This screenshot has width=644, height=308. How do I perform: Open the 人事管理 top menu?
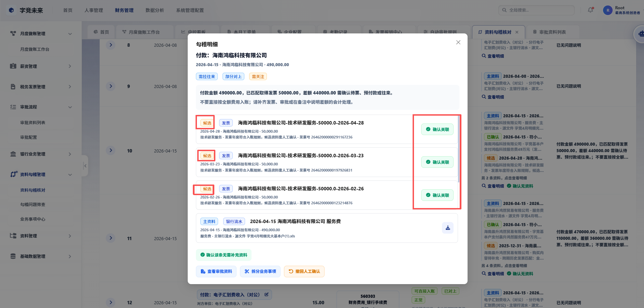tap(94, 10)
